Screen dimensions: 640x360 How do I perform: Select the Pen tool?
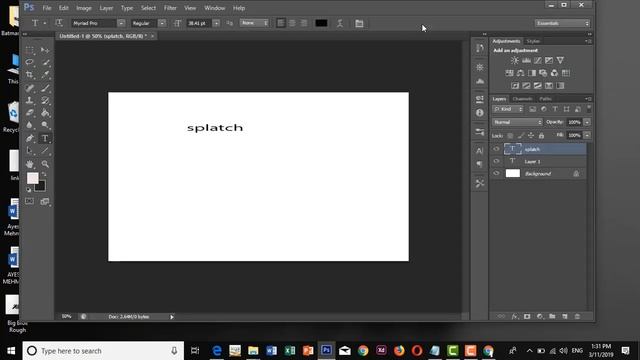29,138
